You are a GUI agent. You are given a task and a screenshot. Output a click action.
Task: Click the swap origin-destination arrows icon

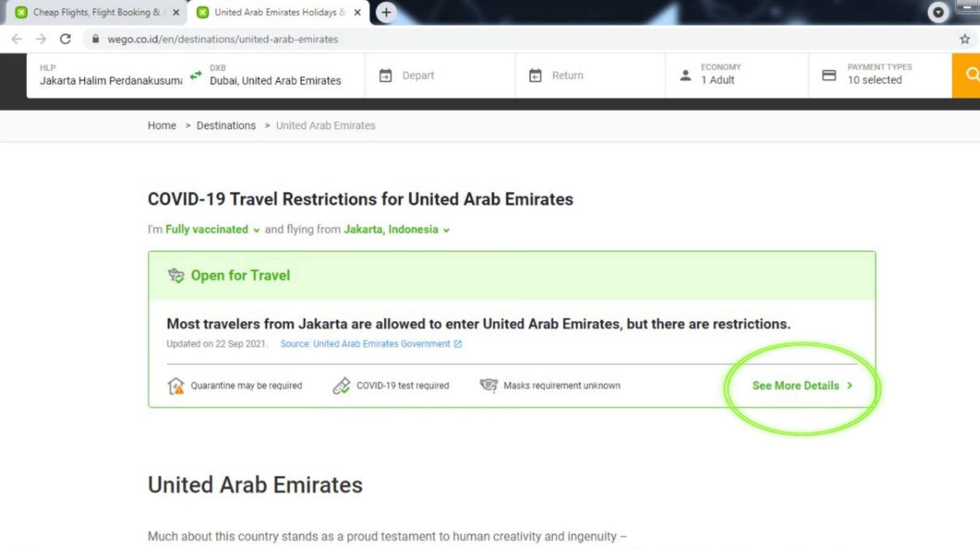pyautogui.click(x=195, y=75)
